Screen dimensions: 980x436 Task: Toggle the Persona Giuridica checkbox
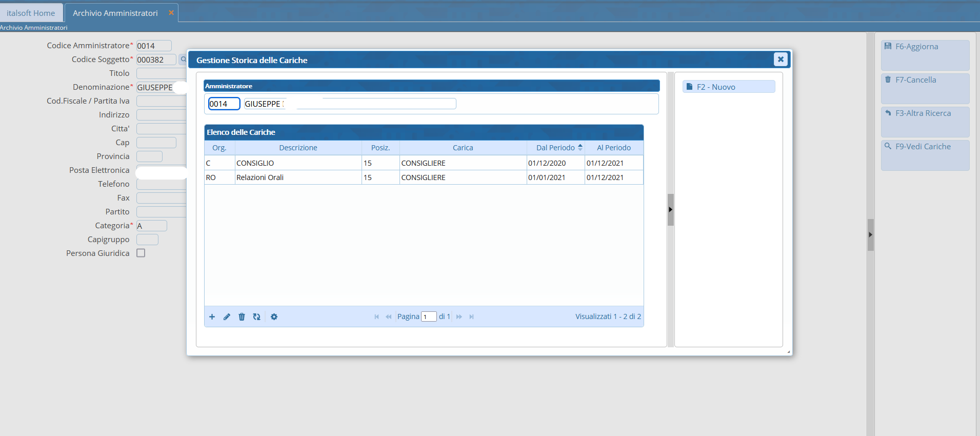(x=141, y=253)
